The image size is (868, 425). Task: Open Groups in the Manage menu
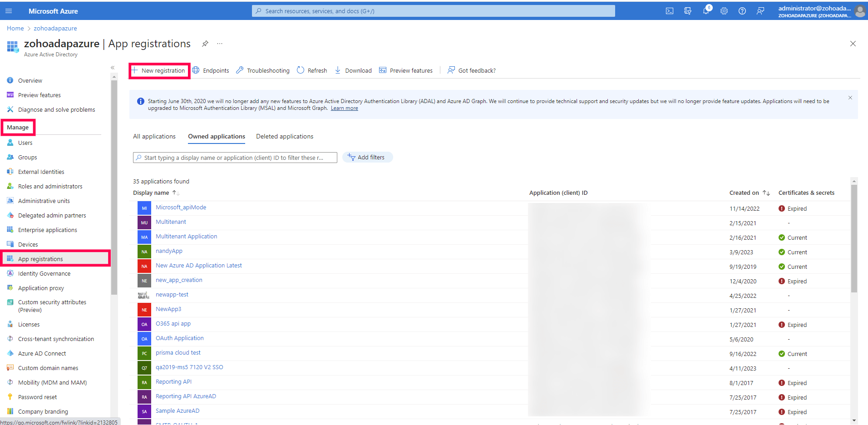[x=28, y=157]
